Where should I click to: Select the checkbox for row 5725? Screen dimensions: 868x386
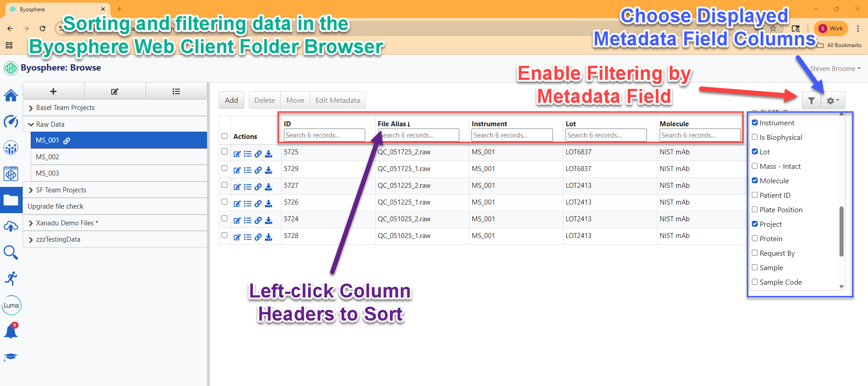coord(225,152)
